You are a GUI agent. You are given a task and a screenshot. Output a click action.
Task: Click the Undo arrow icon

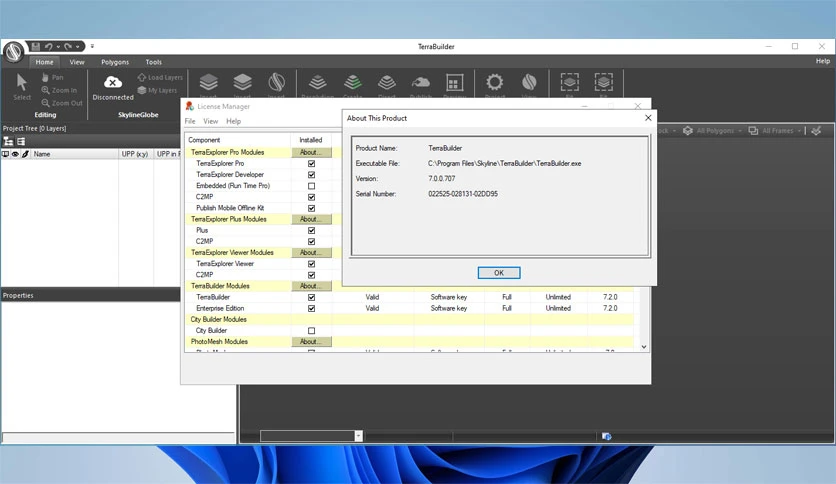click(x=49, y=46)
